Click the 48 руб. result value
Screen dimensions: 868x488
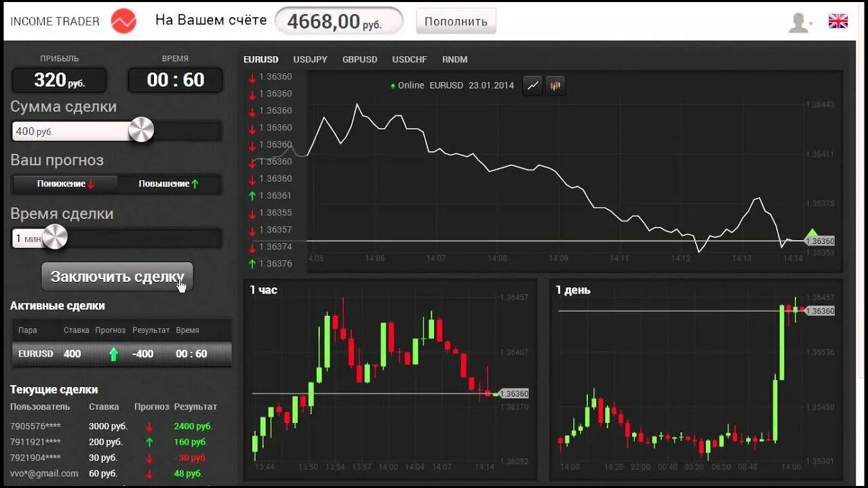(x=189, y=474)
